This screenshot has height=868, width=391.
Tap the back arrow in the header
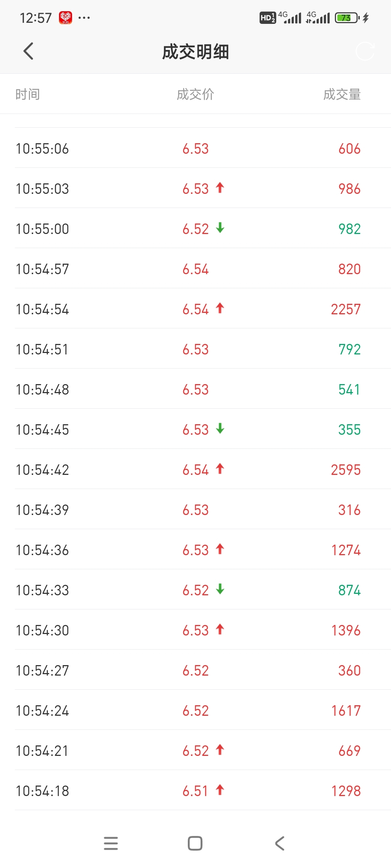tap(28, 51)
